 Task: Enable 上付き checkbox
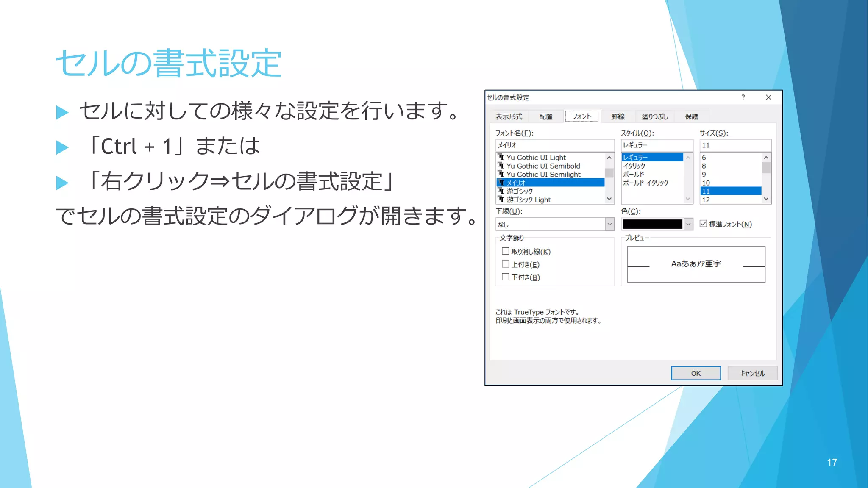505,264
